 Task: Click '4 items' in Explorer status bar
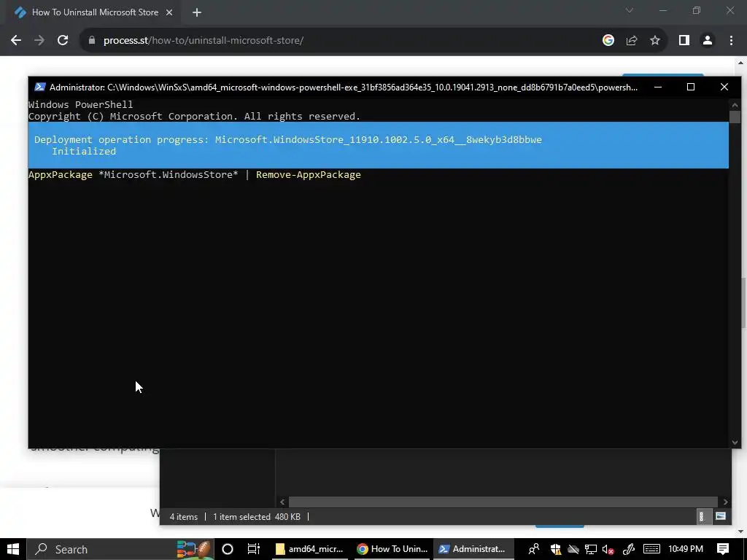tap(183, 517)
